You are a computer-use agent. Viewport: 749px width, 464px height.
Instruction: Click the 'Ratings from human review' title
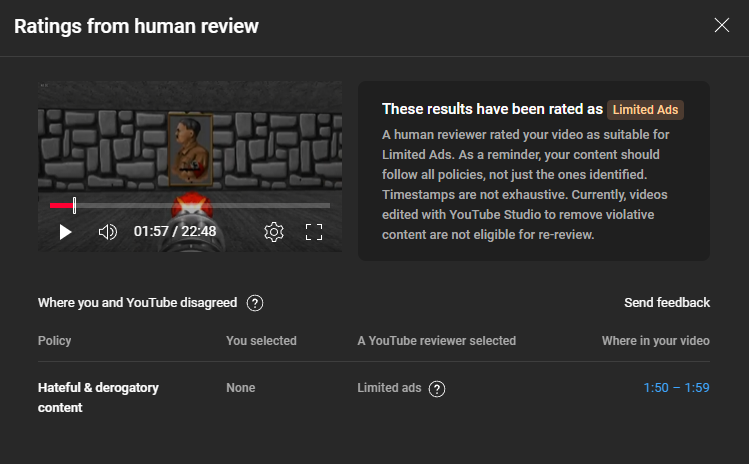click(136, 26)
